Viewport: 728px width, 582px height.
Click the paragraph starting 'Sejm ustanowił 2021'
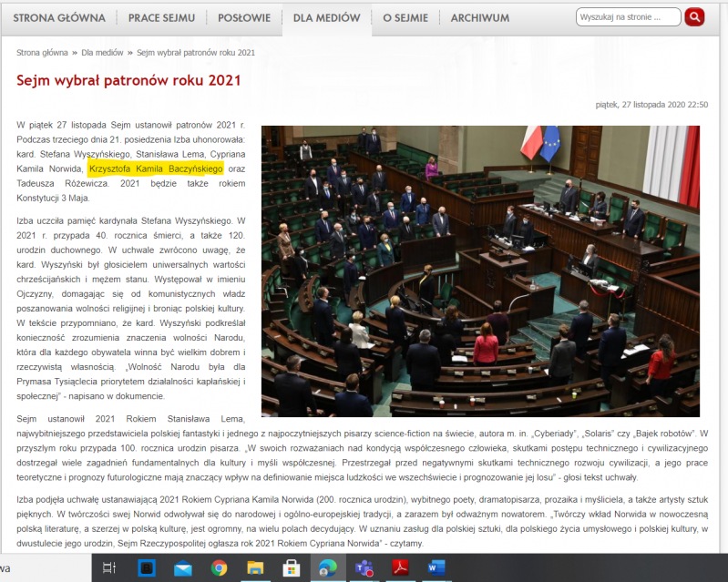click(362, 448)
